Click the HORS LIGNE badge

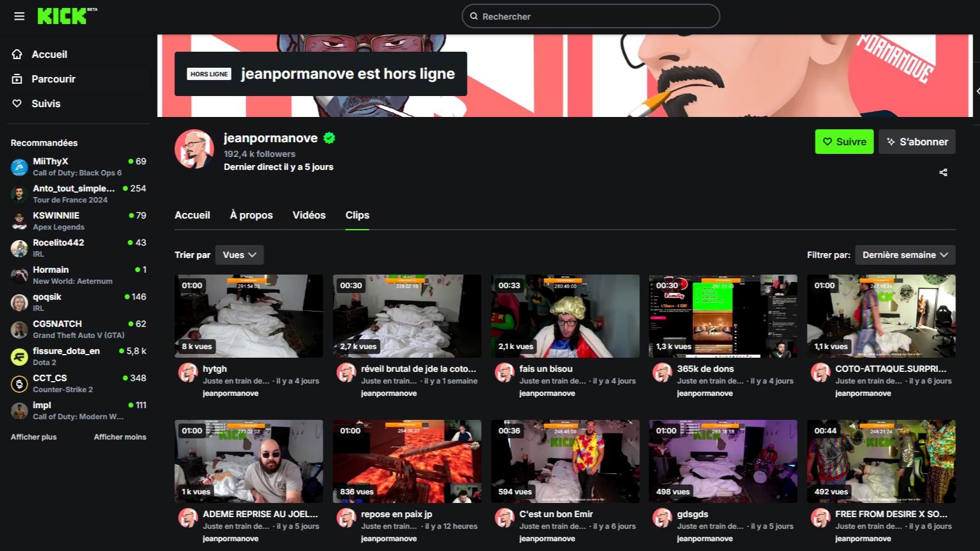coord(209,74)
